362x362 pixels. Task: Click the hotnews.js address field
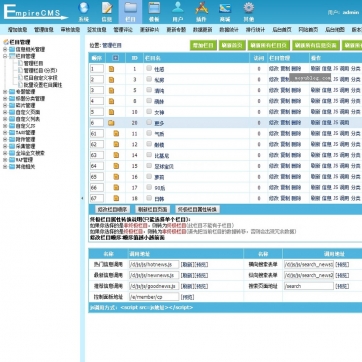154,265
